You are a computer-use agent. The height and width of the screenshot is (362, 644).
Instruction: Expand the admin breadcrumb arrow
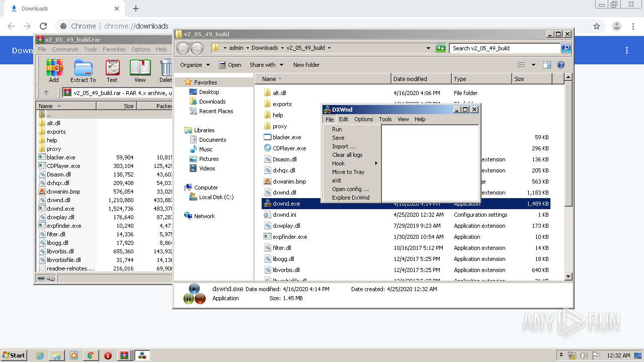[248, 48]
